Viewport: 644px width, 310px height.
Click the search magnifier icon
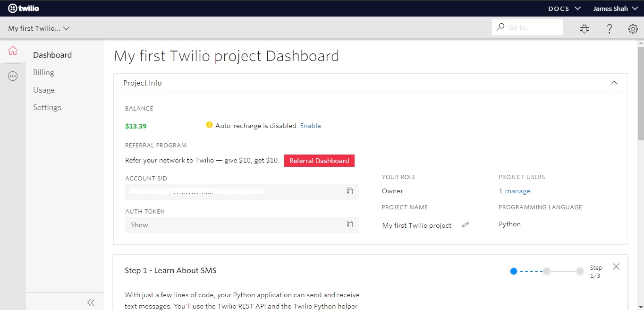pyautogui.click(x=500, y=27)
